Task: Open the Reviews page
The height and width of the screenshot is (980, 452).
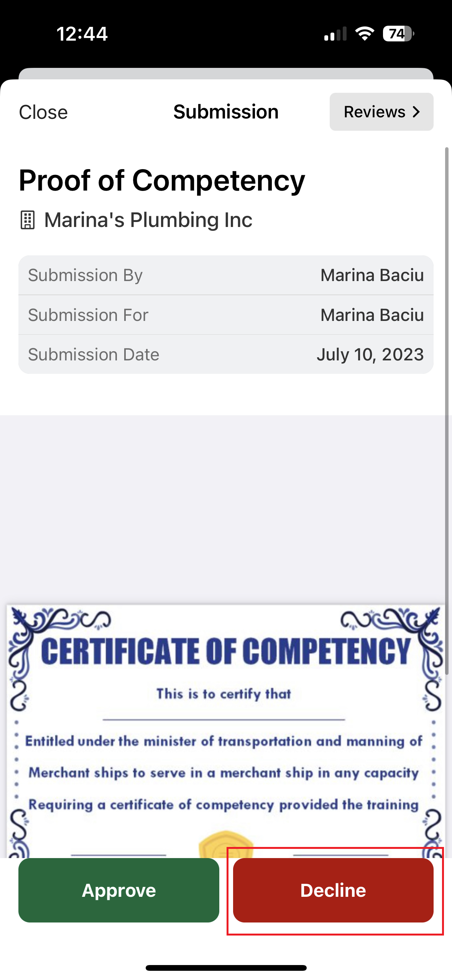Action: coord(381,112)
